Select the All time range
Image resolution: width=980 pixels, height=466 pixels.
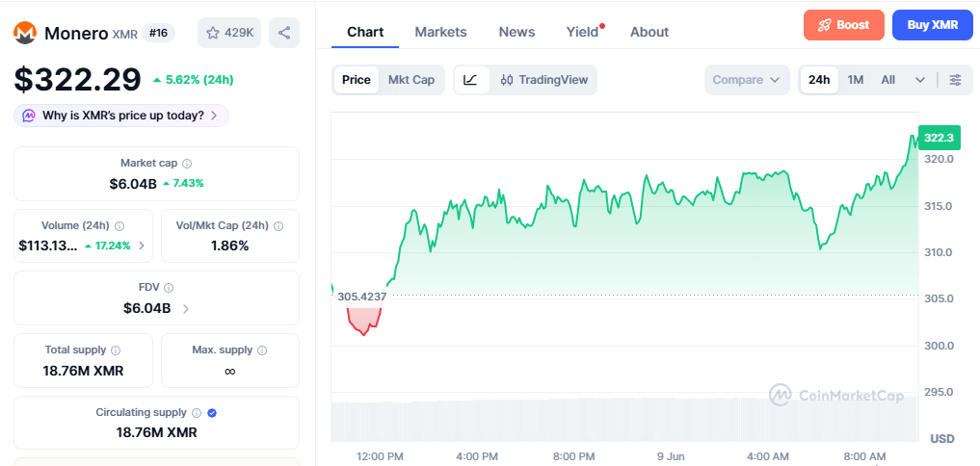(888, 80)
